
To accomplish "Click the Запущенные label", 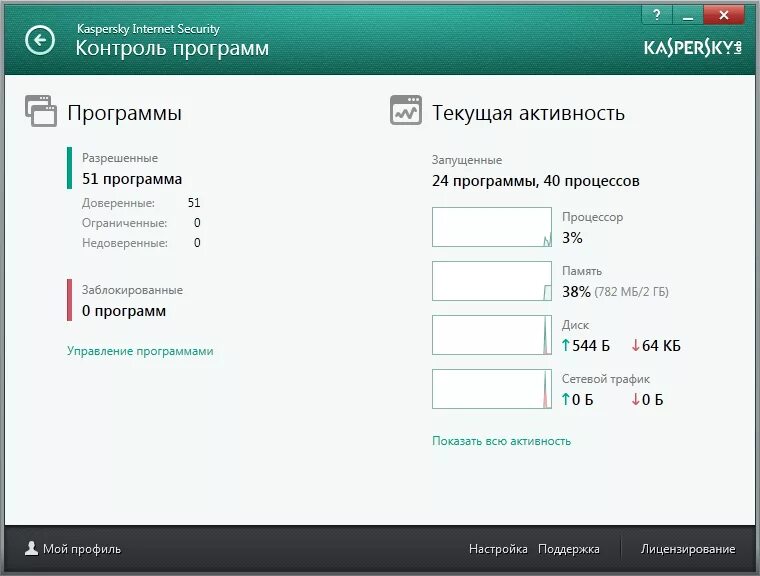I will pos(467,160).
